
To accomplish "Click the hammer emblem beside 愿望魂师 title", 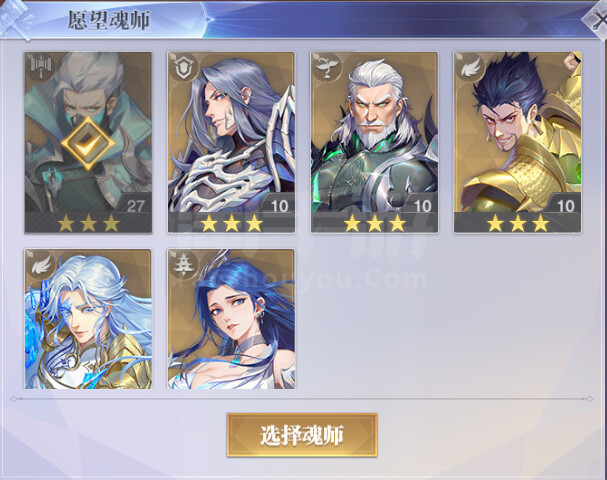I will pyautogui.click(x=15, y=19).
